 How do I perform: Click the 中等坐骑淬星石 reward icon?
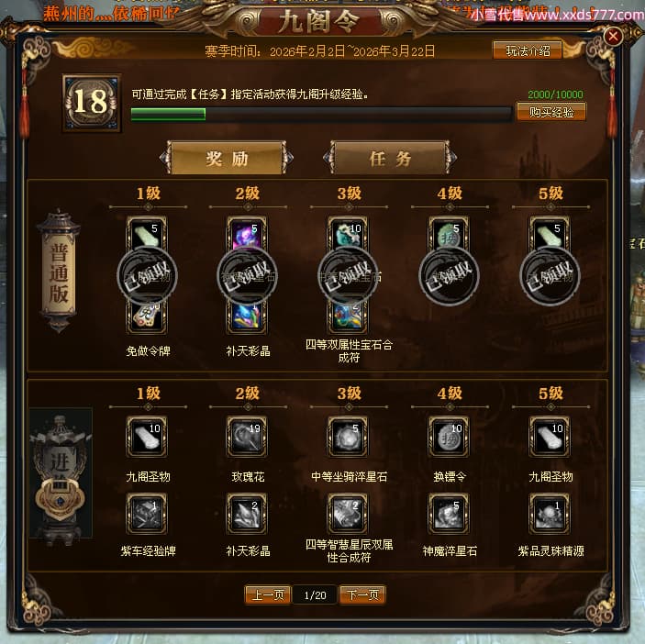[x=348, y=437]
